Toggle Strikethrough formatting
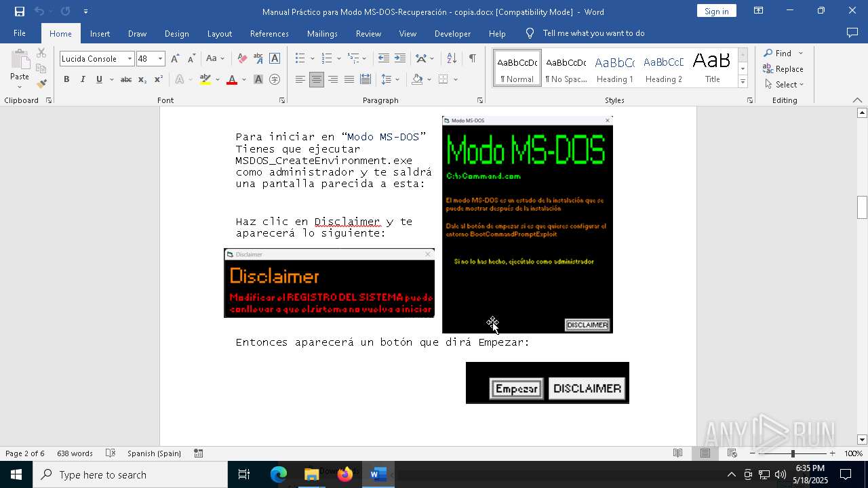This screenshot has width=868, height=488. click(x=126, y=79)
